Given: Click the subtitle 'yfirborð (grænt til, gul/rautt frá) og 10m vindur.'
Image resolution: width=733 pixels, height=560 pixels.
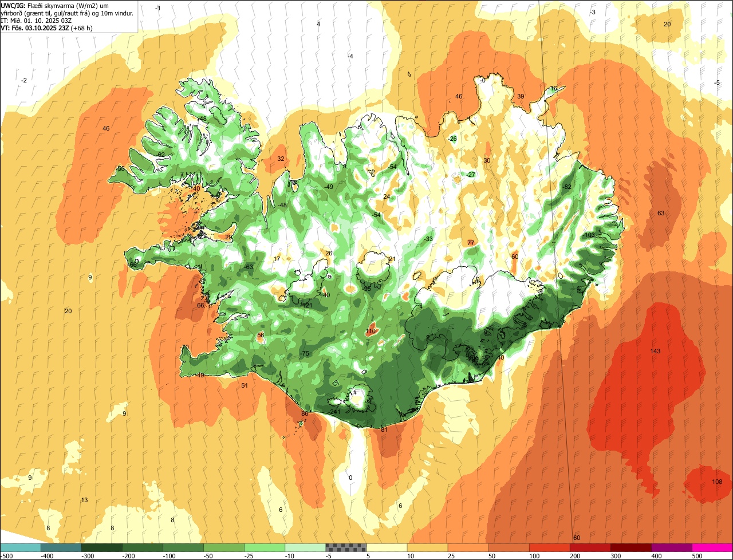Looking at the screenshot, I should coord(68,13).
